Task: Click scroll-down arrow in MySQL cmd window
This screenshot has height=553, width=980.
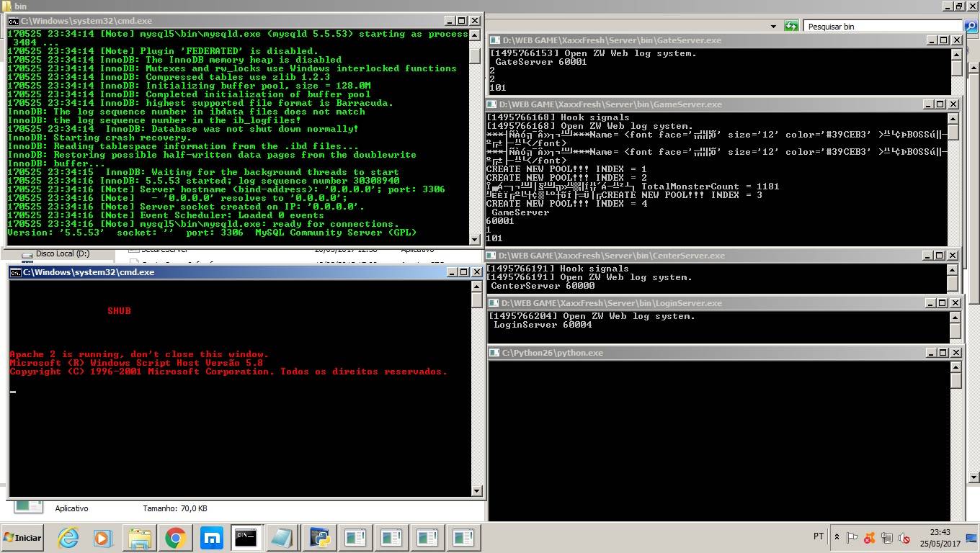Action: pyautogui.click(x=475, y=239)
